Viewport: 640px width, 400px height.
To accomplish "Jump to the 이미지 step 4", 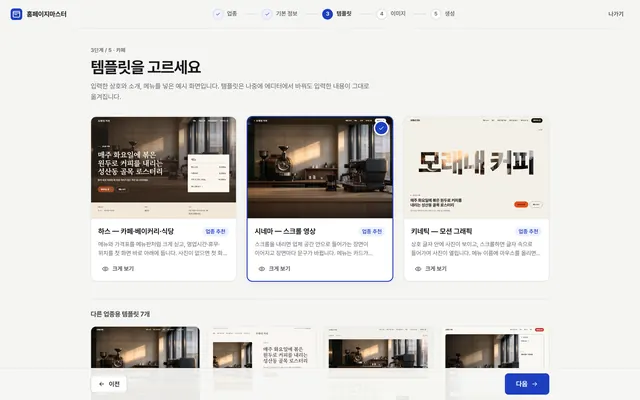I will (x=391, y=14).
